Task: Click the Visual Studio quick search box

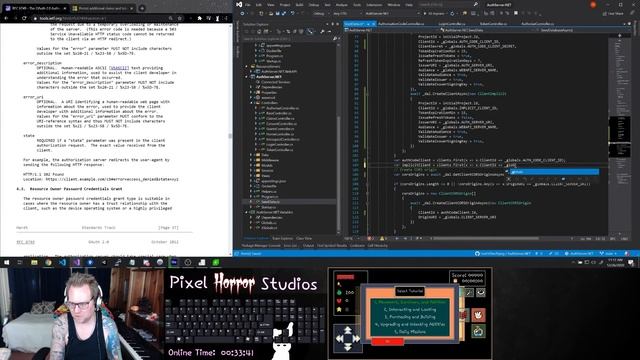Action: click(x=448, y=4)
